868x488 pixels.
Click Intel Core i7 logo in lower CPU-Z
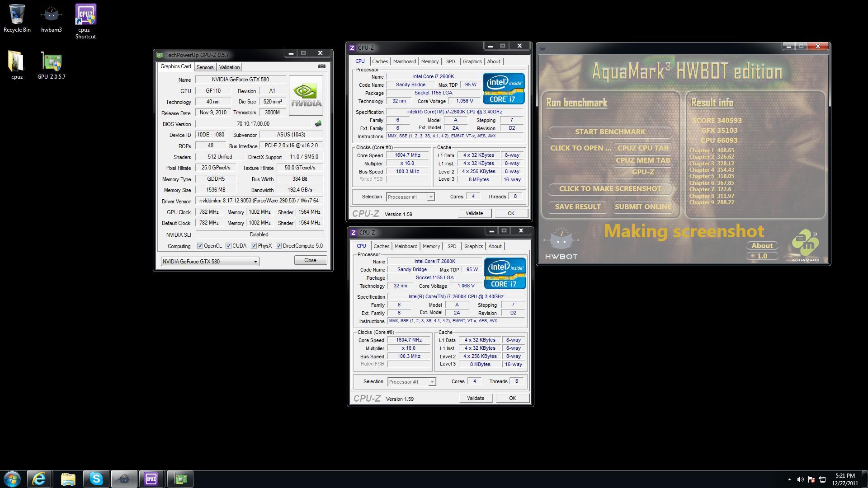point(505,273)
